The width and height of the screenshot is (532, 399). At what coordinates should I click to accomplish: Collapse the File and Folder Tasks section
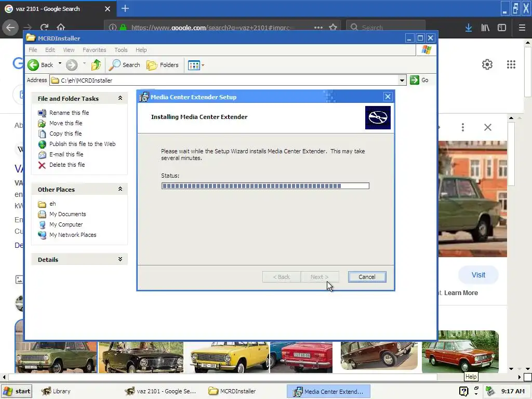[120, 98]
